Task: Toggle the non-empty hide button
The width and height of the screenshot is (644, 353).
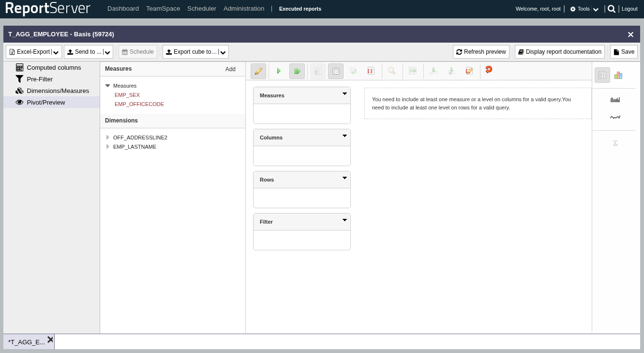Action: (x=336, y=71)
